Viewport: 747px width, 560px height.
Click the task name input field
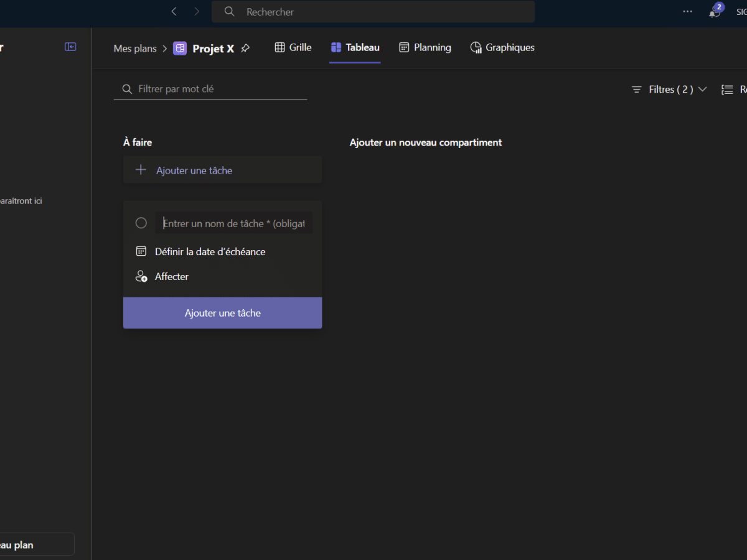click(234, 223)
